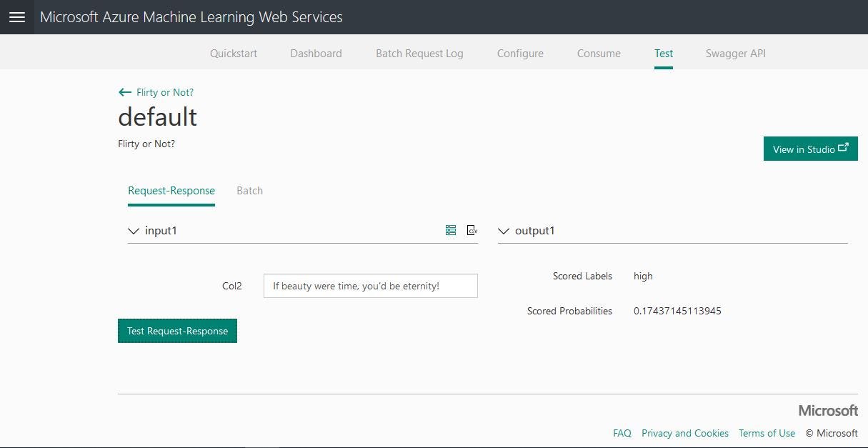Viewport: 868px width, 448px height.
Task: Select the Test tab
Action: click(664, 54)
